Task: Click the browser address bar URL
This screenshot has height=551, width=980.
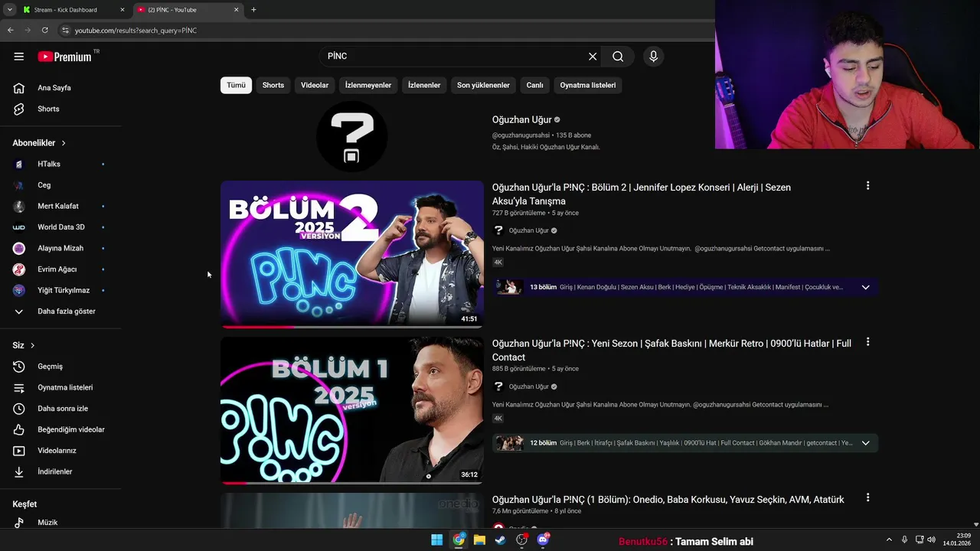Action: click(136, 31)
